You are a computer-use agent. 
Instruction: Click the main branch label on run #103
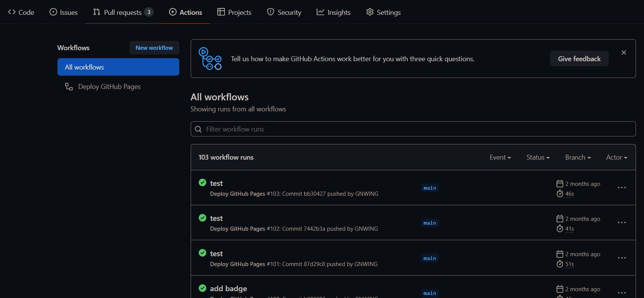pyautogui.click(x=430, y=188)
